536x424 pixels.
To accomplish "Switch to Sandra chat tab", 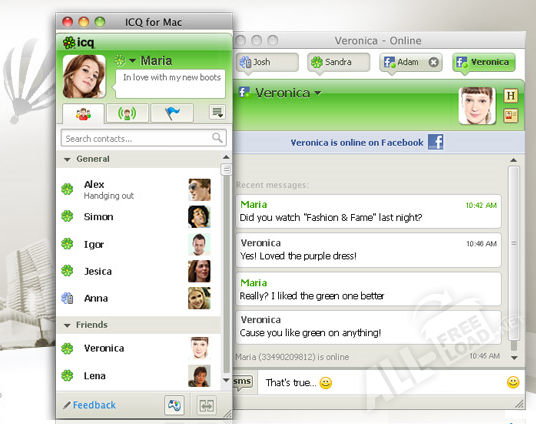I will coord(338,62).
